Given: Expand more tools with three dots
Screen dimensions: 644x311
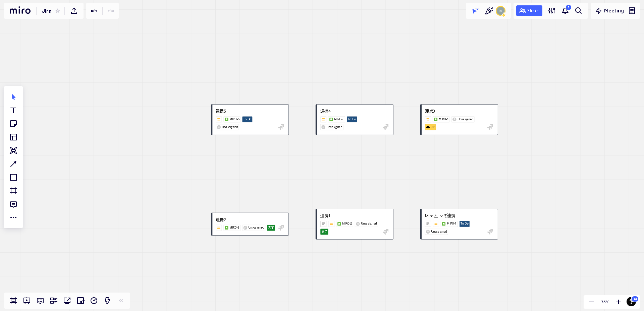Looking at the screenshot, I should point(13,217).
